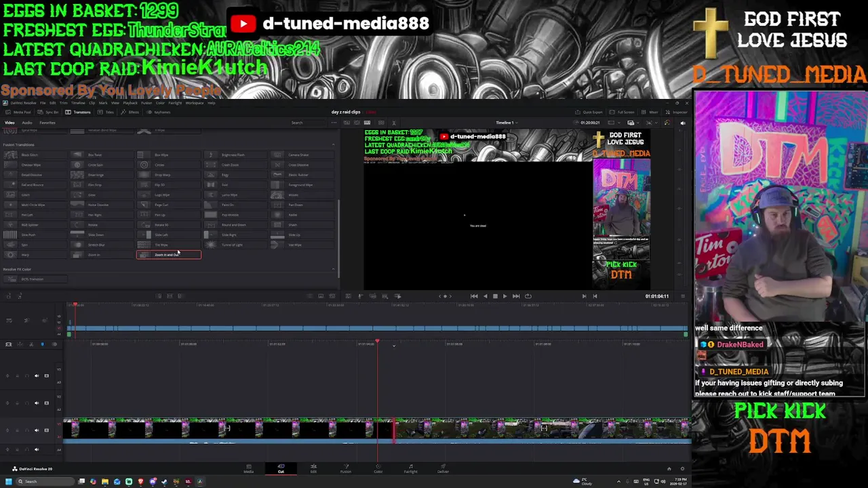This screenshot has width=868, height=488.
Task: Open the Sync Bin panel
Action: (x=48, y=112)
